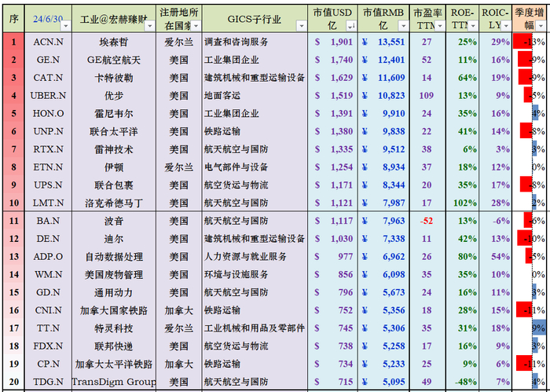Screen dimensions: 550x392
Task: Click company name 自动数据处理
Action: [114, 257]
